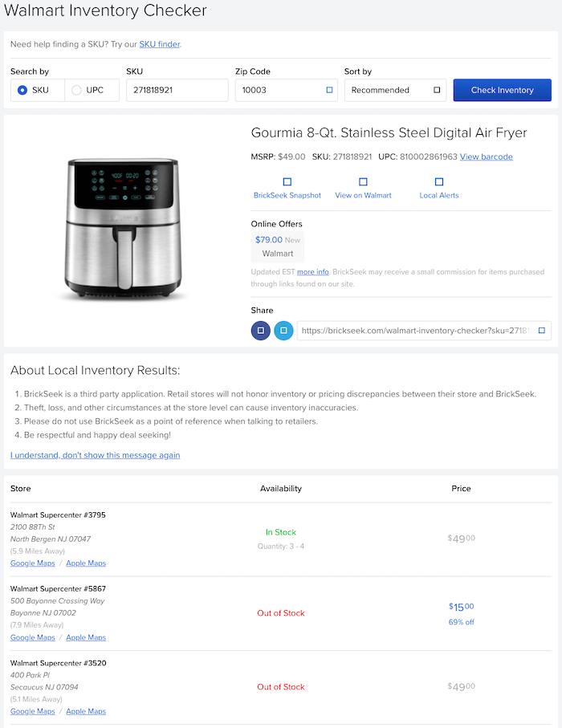Open the Local Alerts icon

click(x=439, y=182)
